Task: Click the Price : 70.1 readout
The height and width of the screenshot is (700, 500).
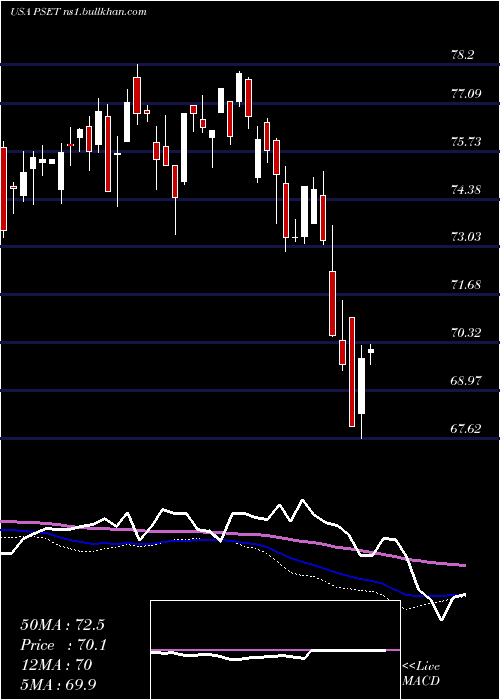Action: [63, 645]
